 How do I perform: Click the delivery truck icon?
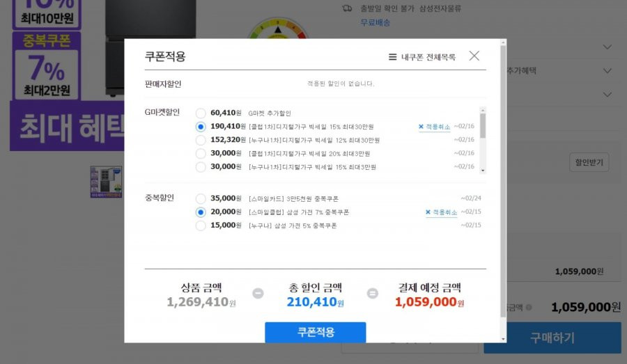pos(347,8)
